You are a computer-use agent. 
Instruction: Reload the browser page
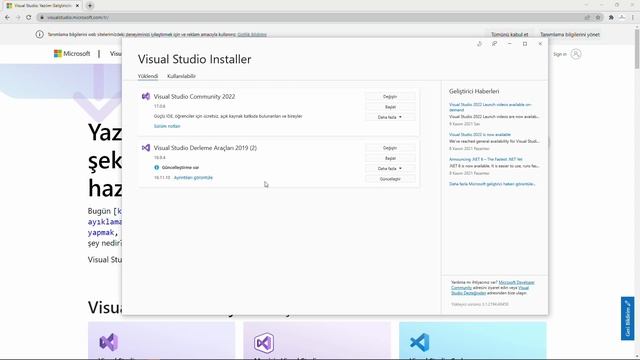point(29,18)
